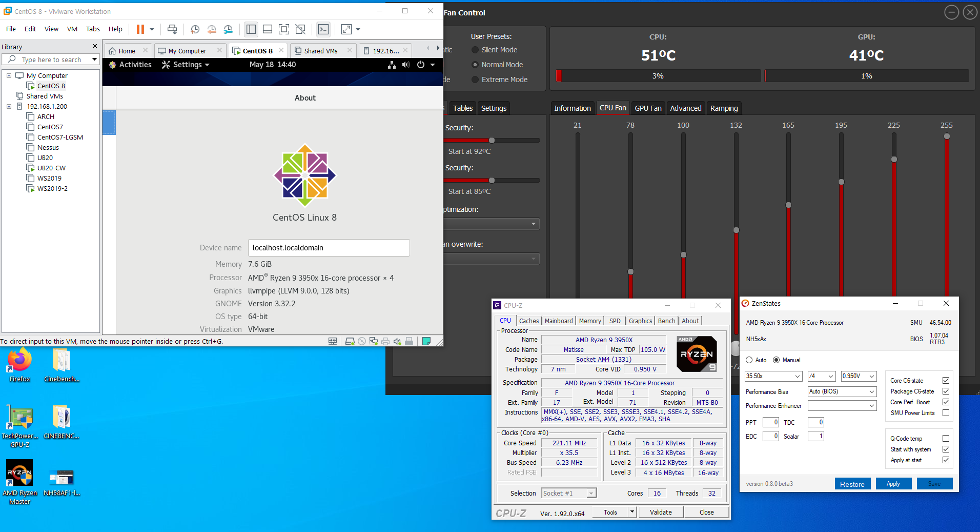This screenshot has width=980, height=532.
Task: Open the teal message log note icon
Action: click(426, 341)
